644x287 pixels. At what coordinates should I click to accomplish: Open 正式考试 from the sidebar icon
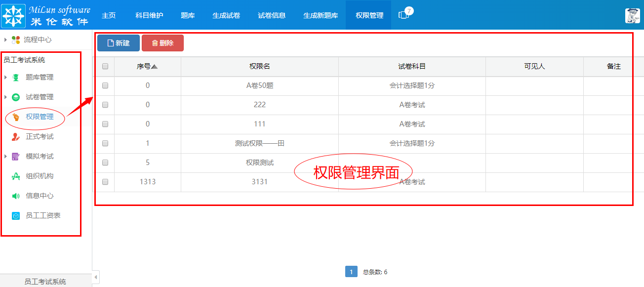tap(17, 136)
